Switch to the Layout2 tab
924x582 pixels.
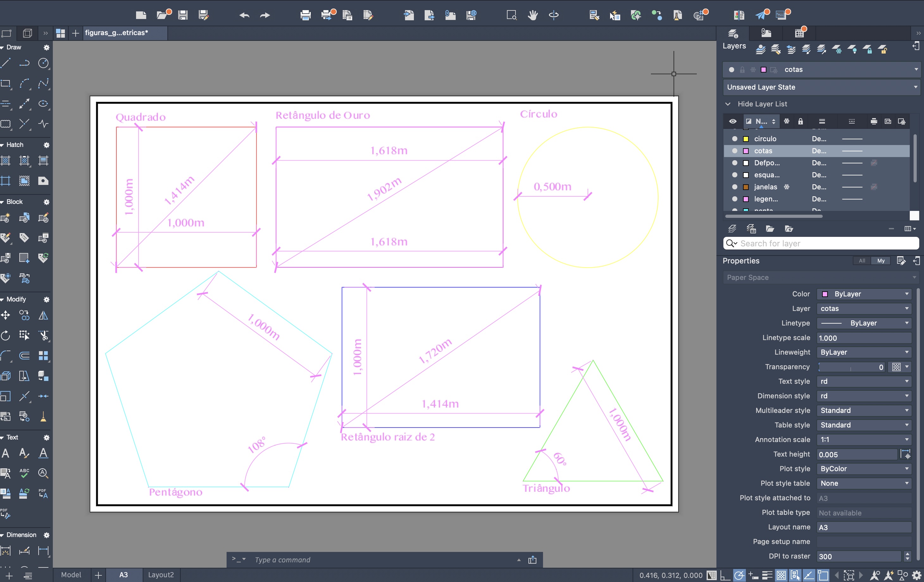point(161,575)
